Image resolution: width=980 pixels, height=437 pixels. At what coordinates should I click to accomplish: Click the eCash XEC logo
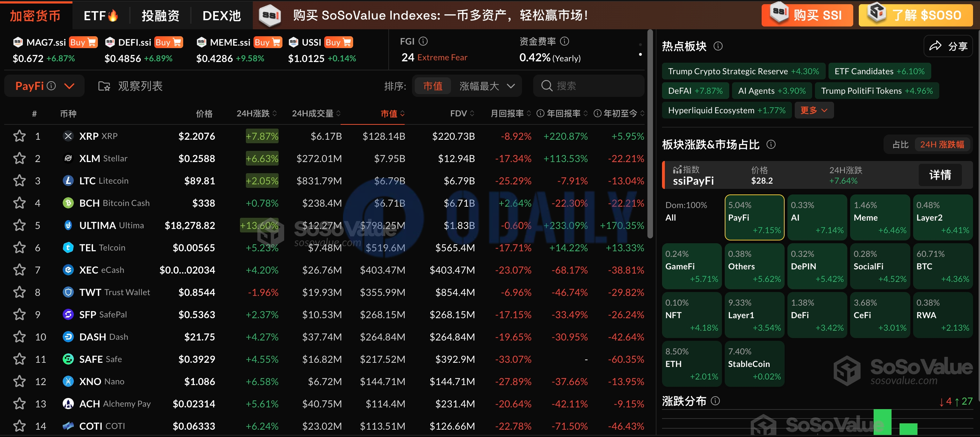[68, 270]
